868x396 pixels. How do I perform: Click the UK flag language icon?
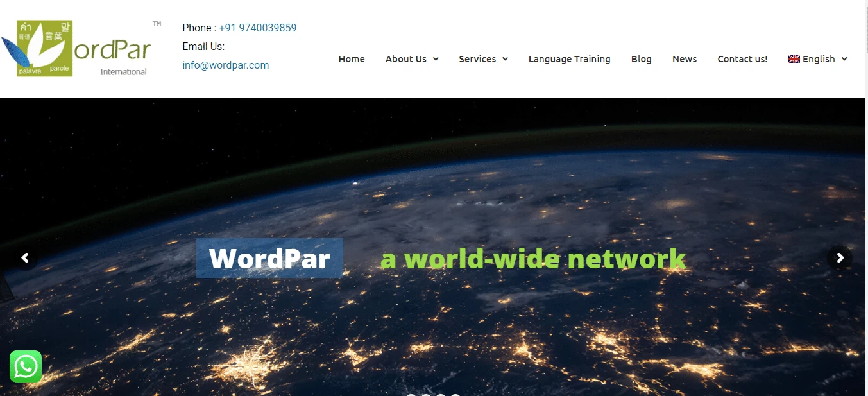[x=794, y=59]
